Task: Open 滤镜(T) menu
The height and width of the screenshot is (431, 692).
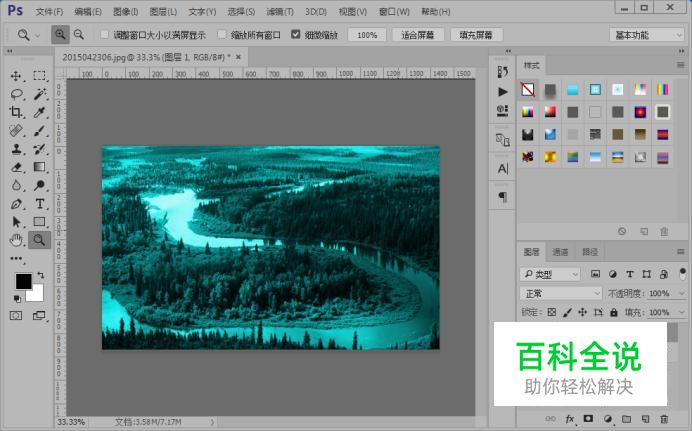Action: [280, 12]
